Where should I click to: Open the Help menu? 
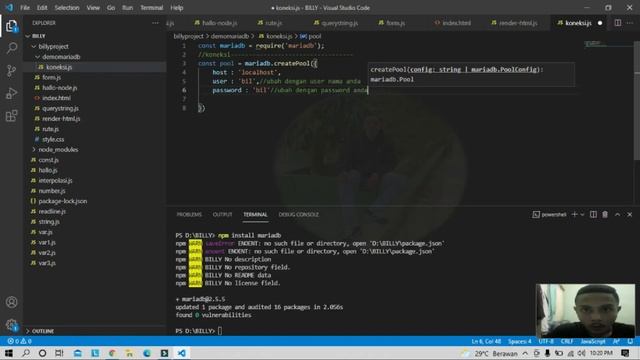point(177,8)
